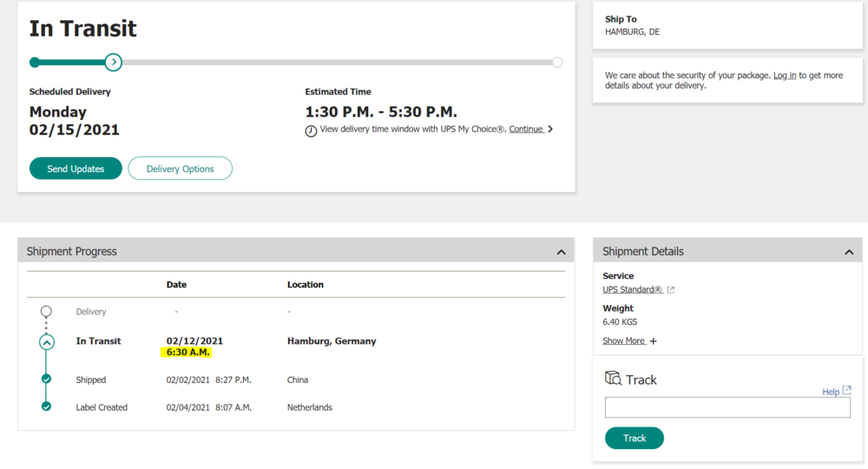868x469 pixels.
Task: Click the In Transit timeline chevron icon
Action: (46, 341)
